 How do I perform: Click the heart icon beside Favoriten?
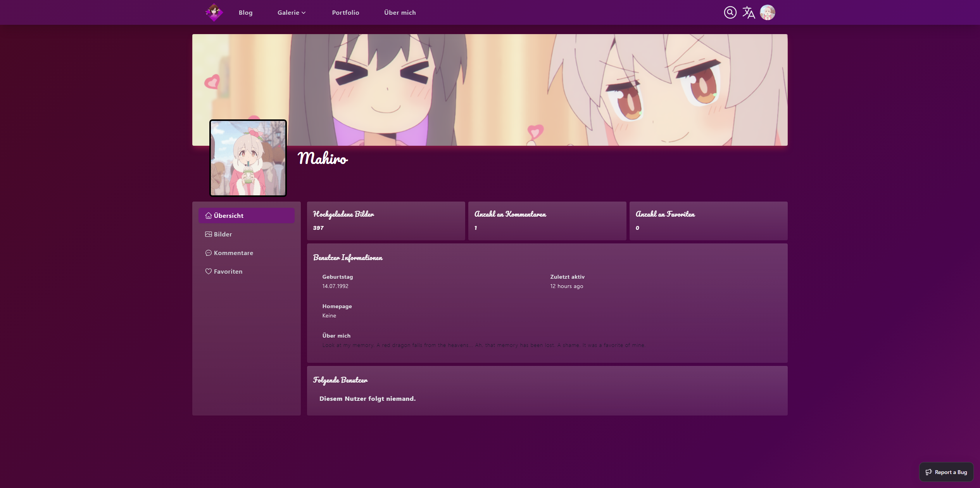208,271
